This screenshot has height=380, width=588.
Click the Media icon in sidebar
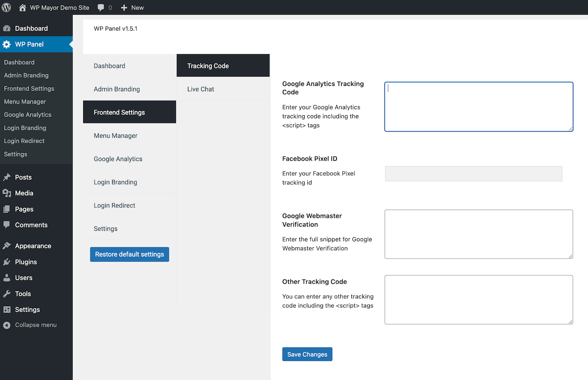click(x=6, y=193)
